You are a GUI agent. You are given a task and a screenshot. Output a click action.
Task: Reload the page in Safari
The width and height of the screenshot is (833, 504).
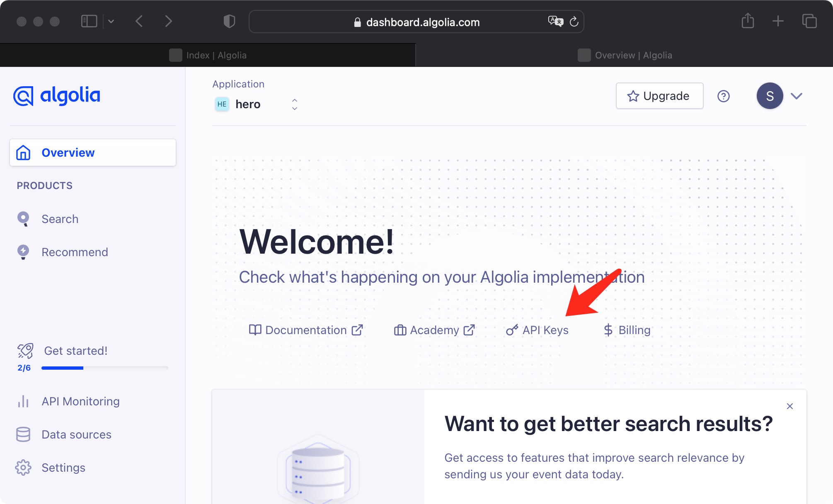574,22
